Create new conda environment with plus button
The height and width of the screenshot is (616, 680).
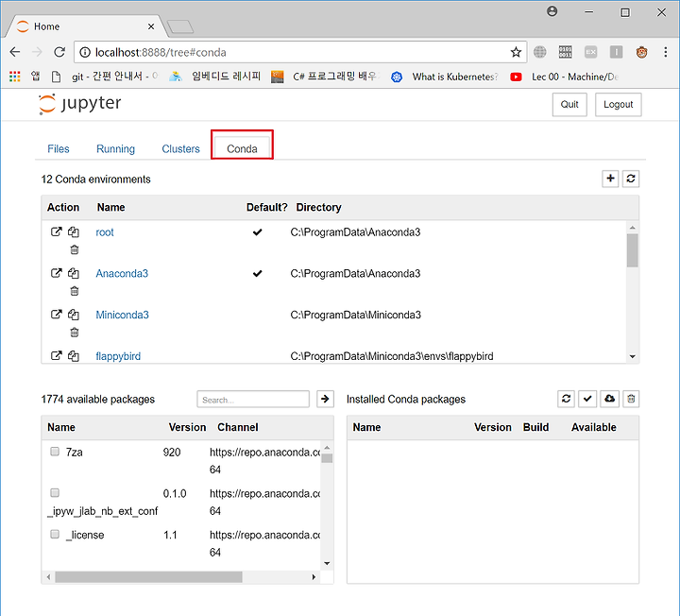[610, 179]
